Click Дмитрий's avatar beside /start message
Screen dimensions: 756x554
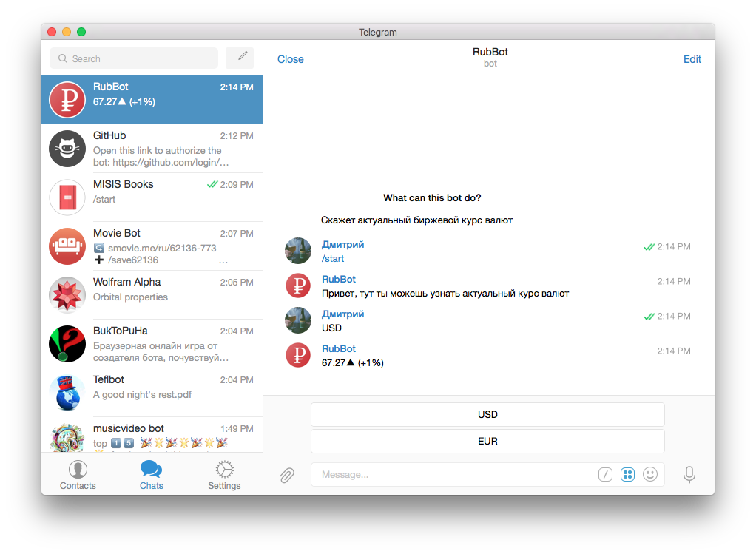(298, 251)
